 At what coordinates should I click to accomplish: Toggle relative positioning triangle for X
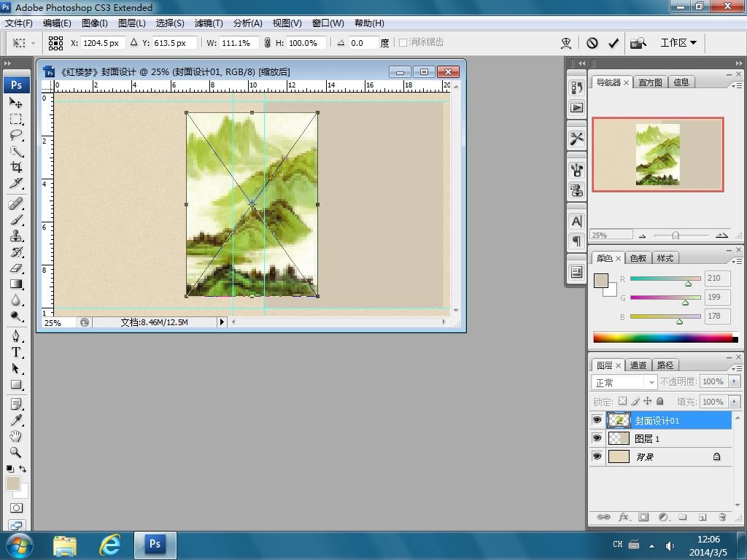(x=134, y=42)
